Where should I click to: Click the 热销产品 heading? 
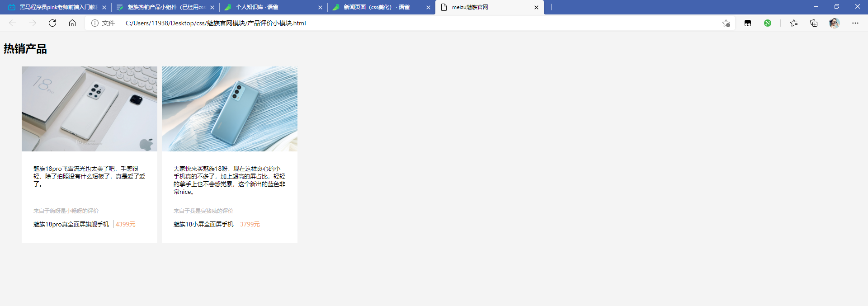[x=25, y=49]
